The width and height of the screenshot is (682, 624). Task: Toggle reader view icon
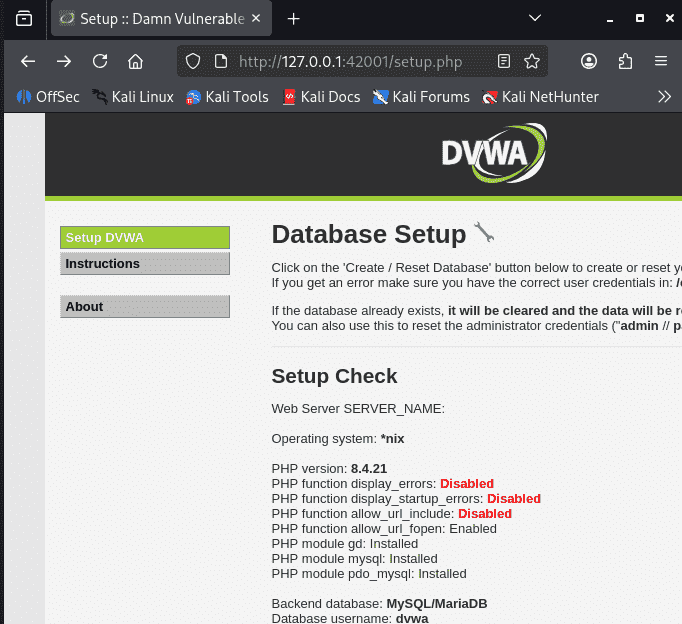pos(504,61)
